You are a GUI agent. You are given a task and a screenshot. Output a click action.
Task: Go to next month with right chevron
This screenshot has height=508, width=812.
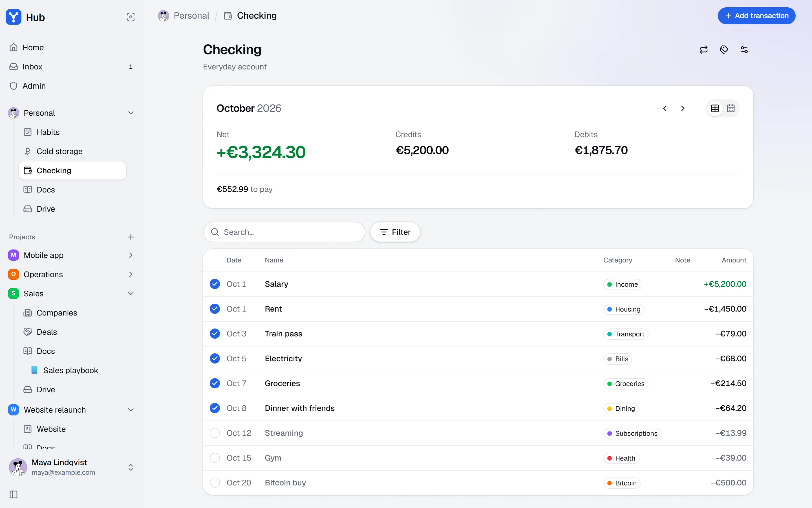683,108
